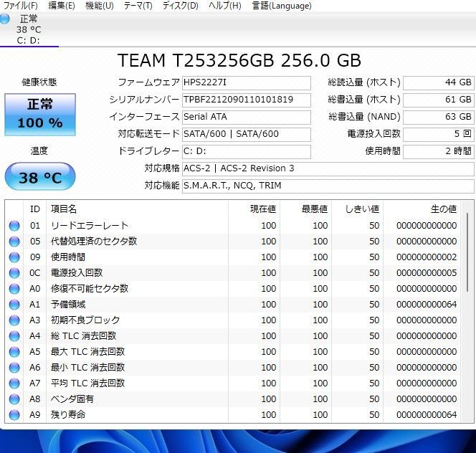Select the 最大 TLC 消去回数 attribute name

[87, 352]
